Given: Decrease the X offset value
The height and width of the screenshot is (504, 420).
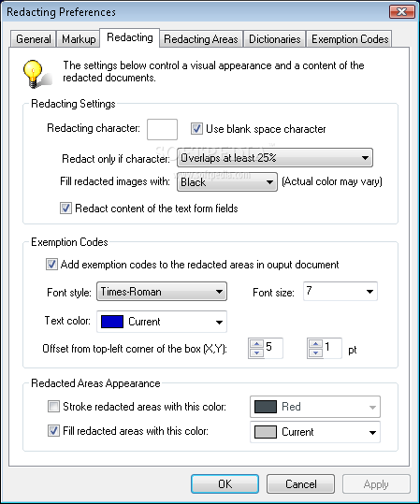Looking at the screenshot, I should [256, 353].
